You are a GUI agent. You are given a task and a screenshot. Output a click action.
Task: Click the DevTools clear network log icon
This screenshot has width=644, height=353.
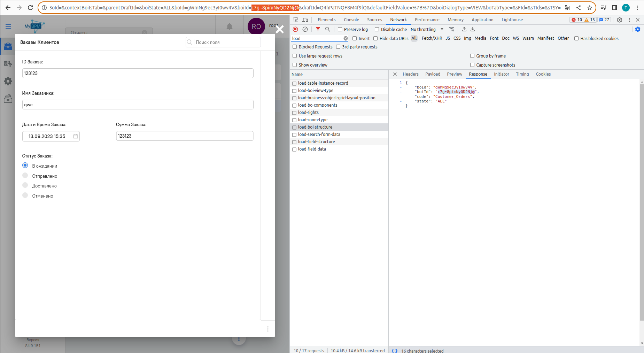[305, 29]
